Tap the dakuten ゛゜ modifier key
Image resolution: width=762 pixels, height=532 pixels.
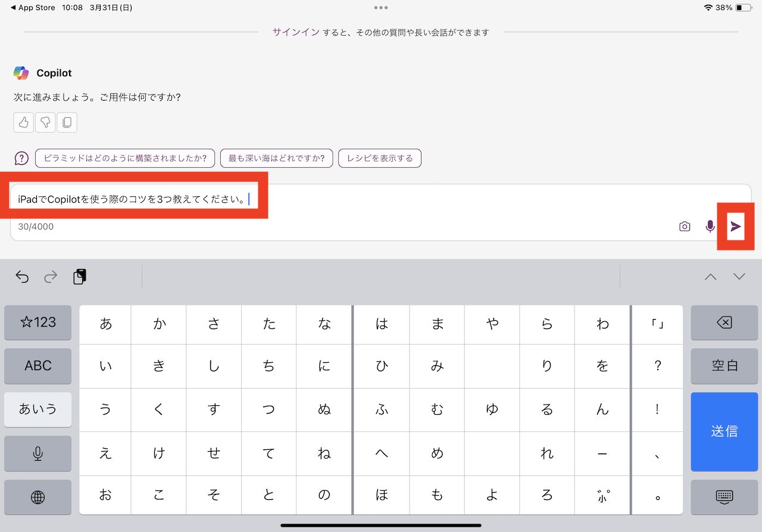pyautogui.click(x=602, y=496)
